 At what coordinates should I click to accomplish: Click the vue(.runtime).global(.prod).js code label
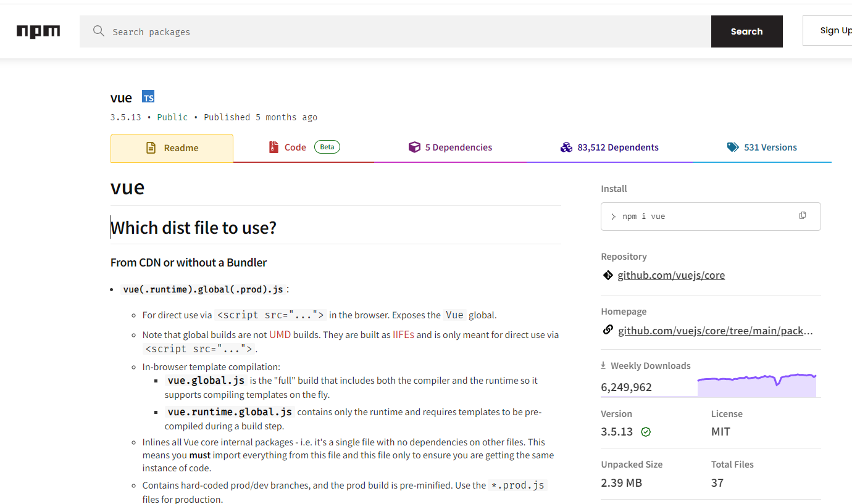click(x=204, y=289)
